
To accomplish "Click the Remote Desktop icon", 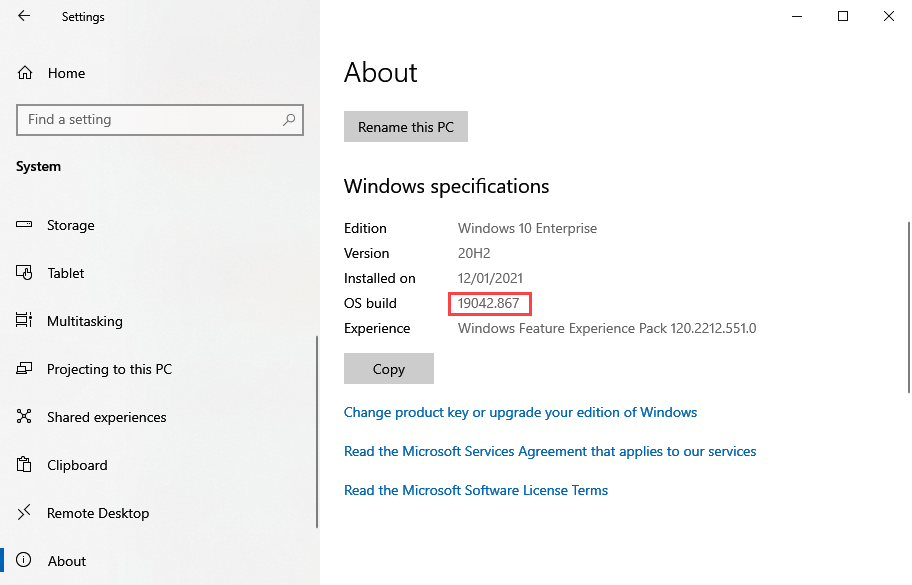I will pos(25,513).
